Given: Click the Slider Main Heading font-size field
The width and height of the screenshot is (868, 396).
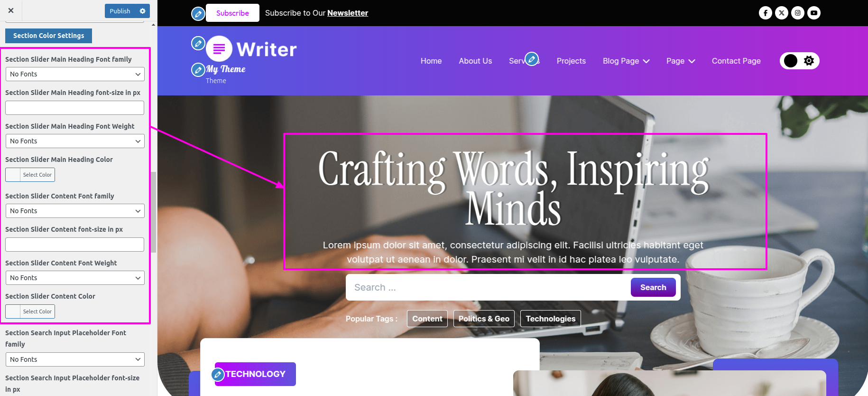Looking at the screenshot, I should pos(74,108).
